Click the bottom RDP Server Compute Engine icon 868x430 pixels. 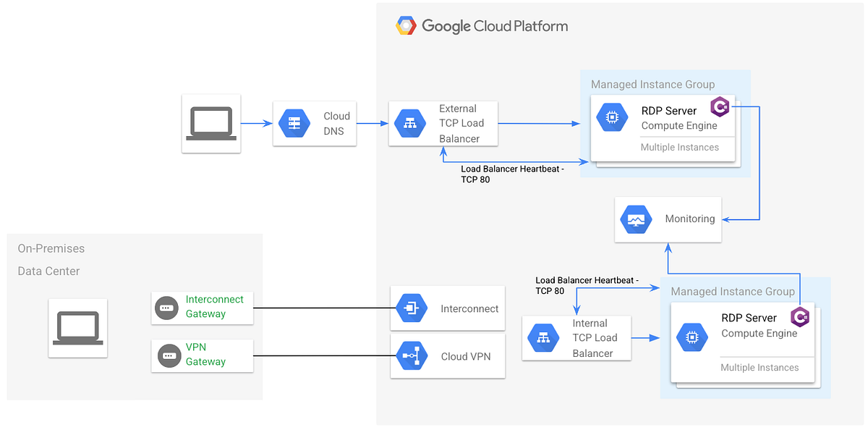692,337
